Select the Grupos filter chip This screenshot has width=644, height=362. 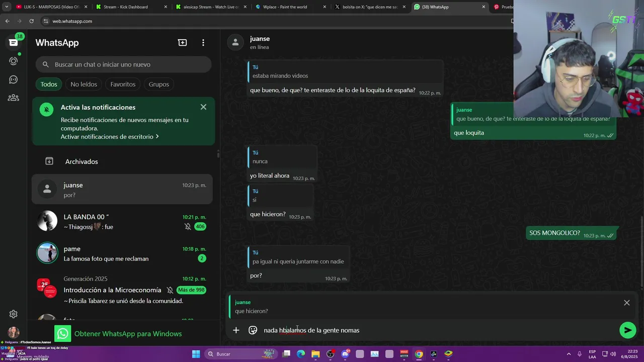pos(158,84)
